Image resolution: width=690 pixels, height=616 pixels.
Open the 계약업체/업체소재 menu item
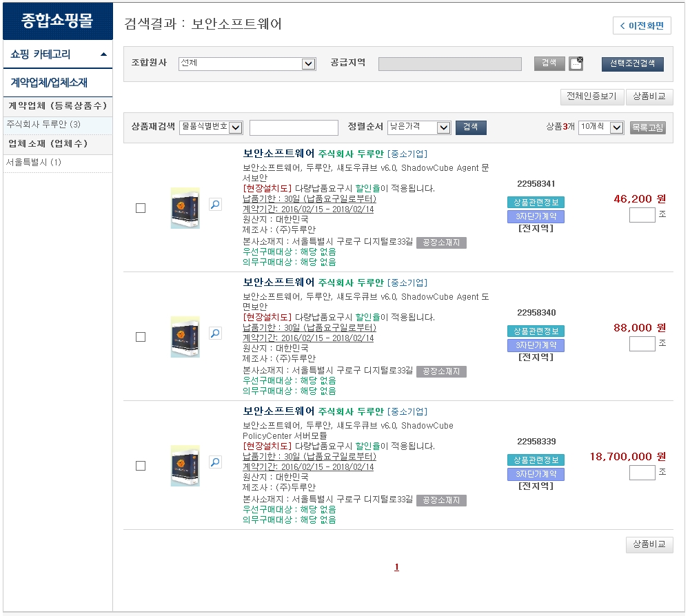pos(49,82)
